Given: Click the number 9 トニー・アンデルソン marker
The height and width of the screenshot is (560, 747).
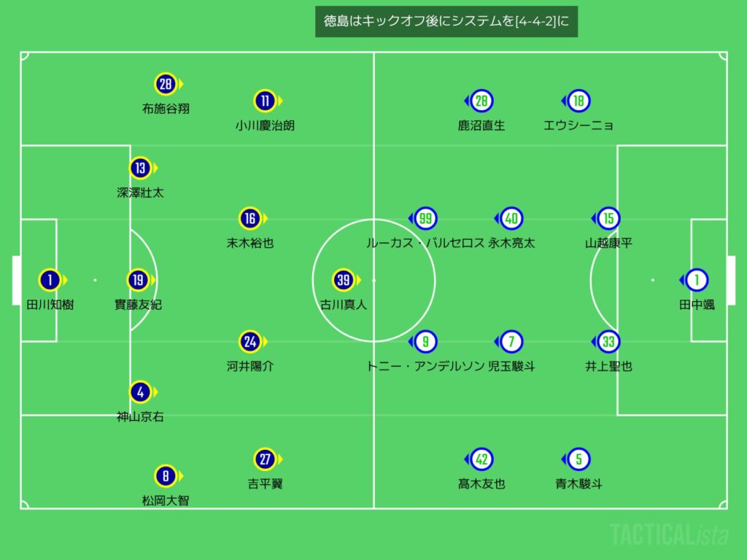Looking at the screenshot, I should [425, 341].
